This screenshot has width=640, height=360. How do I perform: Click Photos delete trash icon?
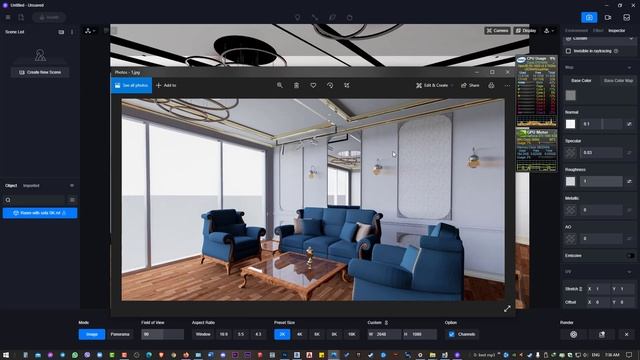[296, 85]
